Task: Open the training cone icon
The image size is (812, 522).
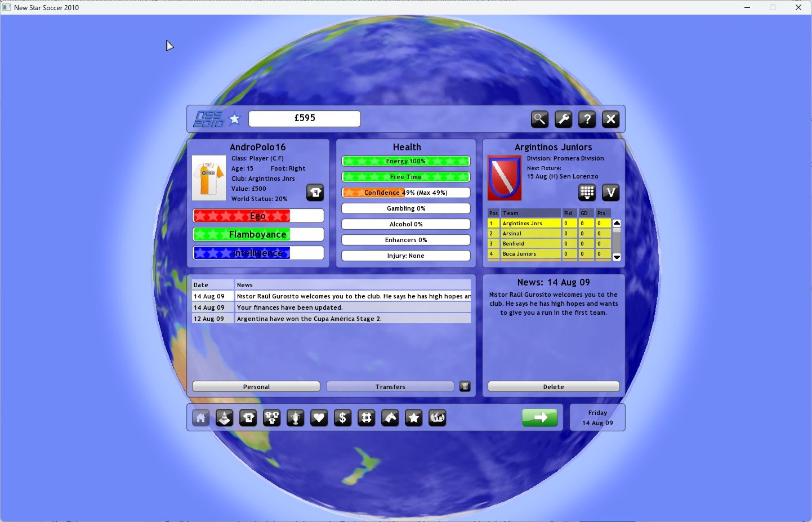Action: click(224, 418)
